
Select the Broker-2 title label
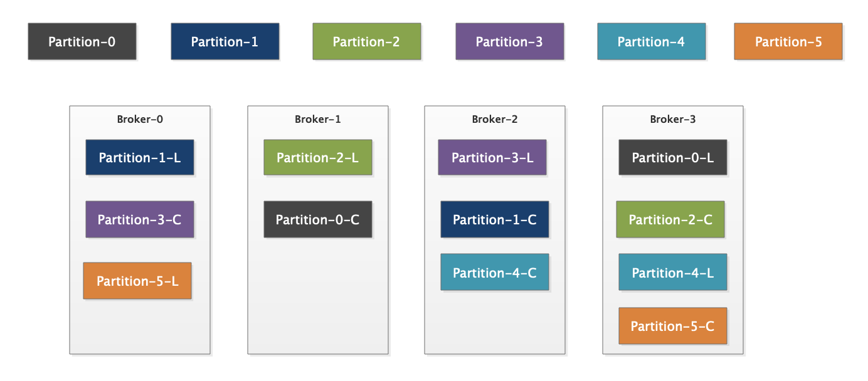tap(495, 119)
